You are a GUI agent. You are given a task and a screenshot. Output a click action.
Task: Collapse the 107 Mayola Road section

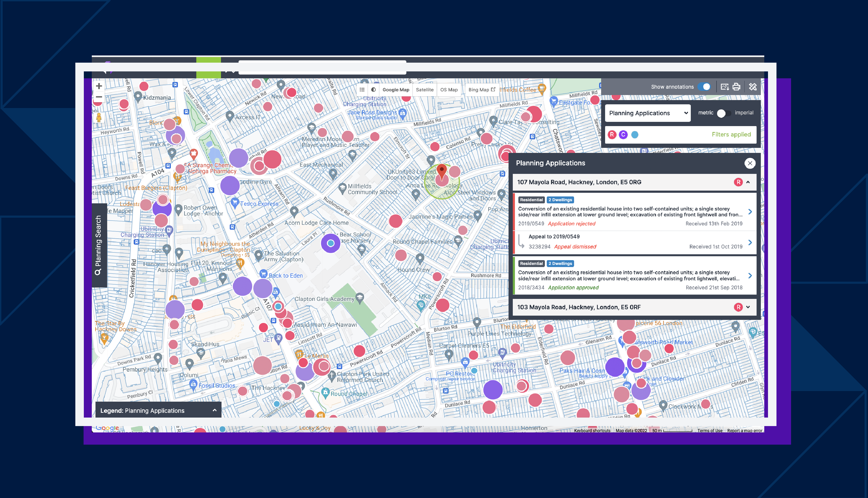(748, 182)
